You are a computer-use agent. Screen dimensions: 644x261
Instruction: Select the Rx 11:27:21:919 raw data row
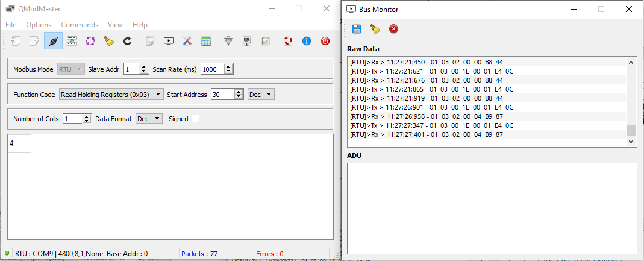coord(487,98)
